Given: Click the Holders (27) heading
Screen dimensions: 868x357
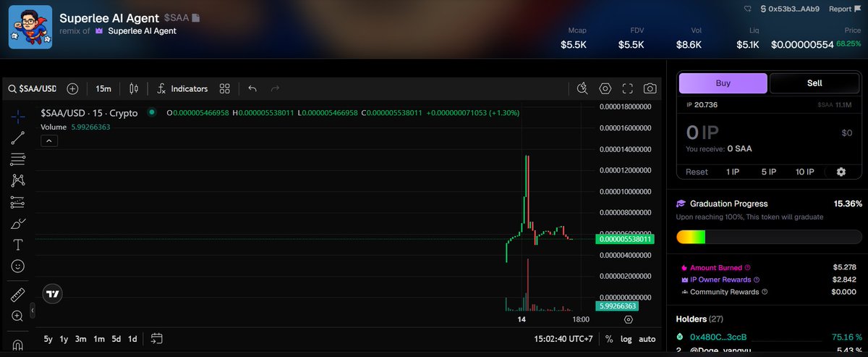Looking at the screenshot, I should click(x=699, y=319).
